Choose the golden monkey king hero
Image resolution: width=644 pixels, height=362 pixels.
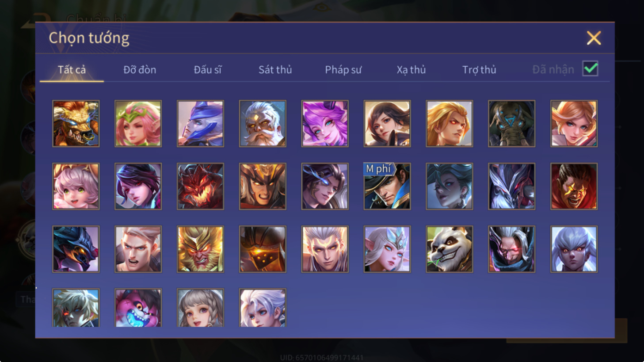pos(200,249)
